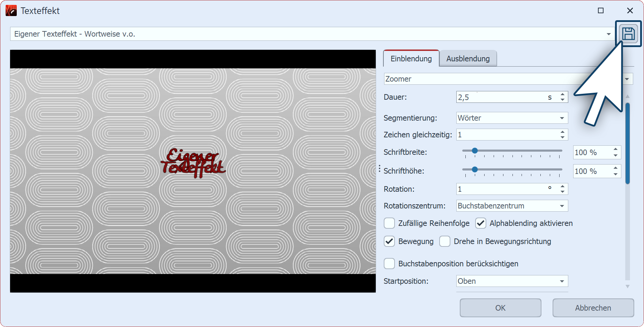Viewport: 644px width, 327px height.
Task: Switch to the Ausblendung tab
Action: coord(468,59)
